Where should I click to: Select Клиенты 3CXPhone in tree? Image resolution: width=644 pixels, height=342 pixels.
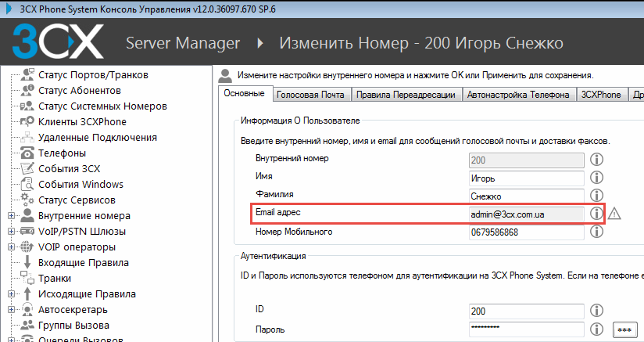click(82, 121)
